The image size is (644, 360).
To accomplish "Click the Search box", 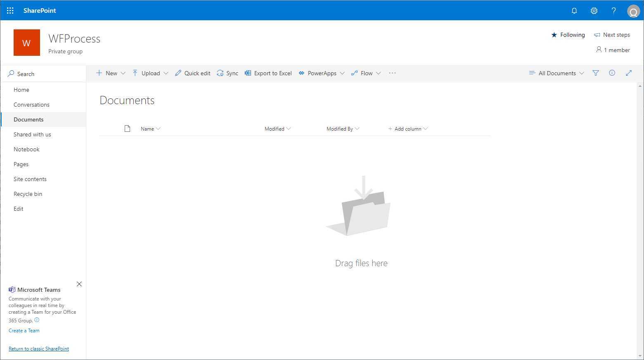I will [43, 74].
